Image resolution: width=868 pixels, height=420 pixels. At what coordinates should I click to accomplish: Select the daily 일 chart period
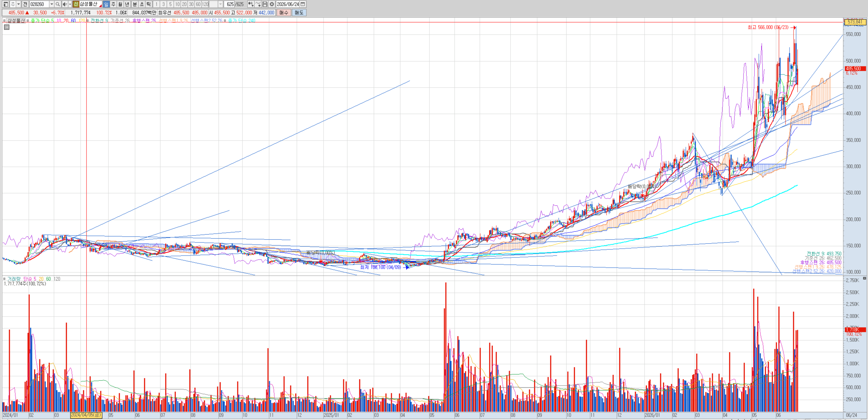click(106, 4)
